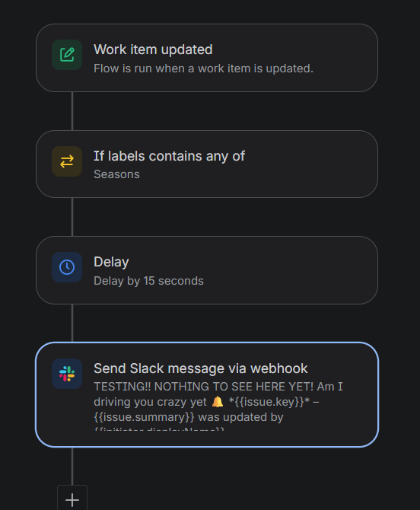Click connector line between condition and Delay

[x=72, y=217]
